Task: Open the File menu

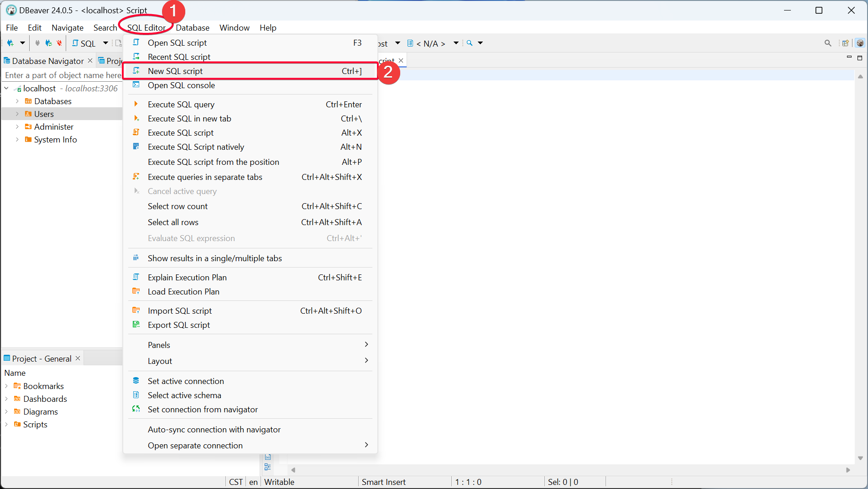Action: coord(12,28)
